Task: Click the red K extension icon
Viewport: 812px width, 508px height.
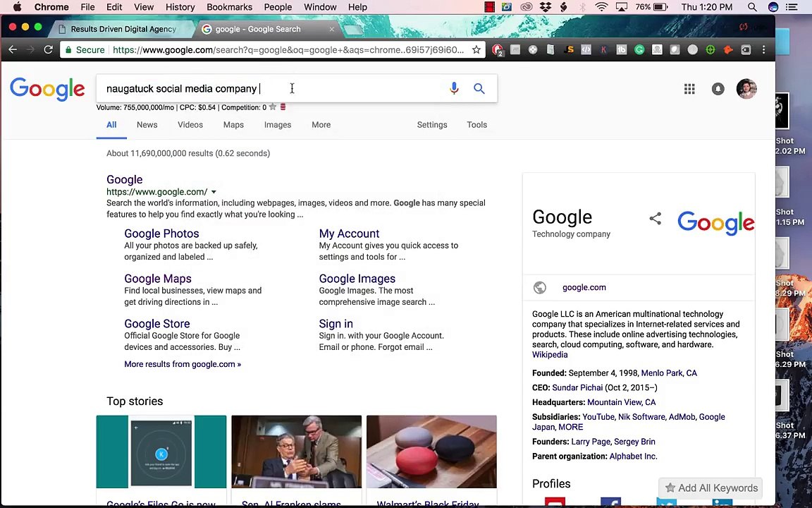Action: (x=603, y=50)
